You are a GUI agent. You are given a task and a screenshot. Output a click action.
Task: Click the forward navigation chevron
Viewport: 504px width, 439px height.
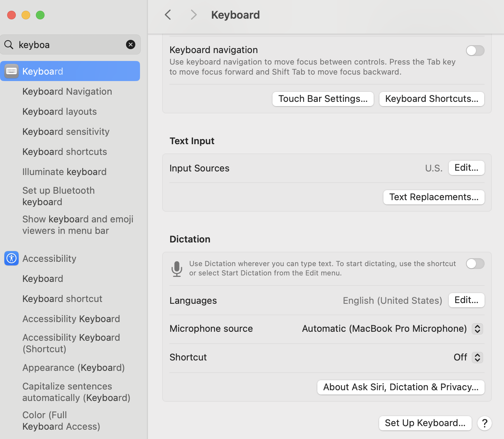(x=193, y=15)
